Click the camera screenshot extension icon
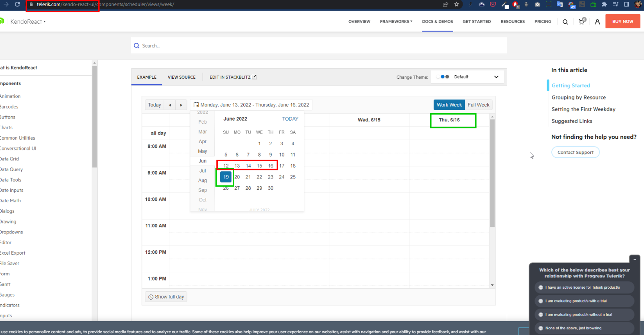The width and height of the screenshot is (644, 335). point(538,4)
